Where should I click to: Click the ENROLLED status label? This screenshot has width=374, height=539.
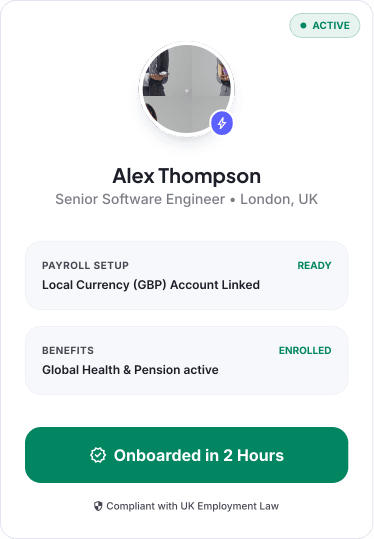[305, 350]
